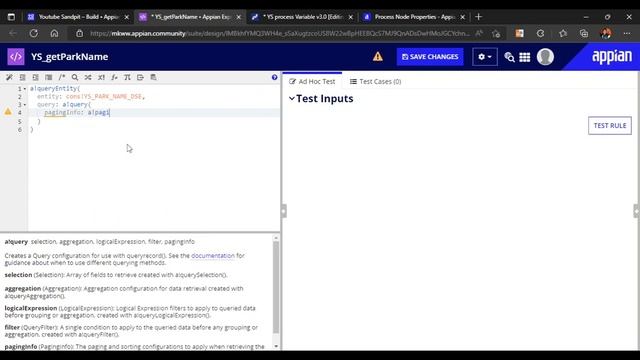Click the format expression wand icon
The width and height of the screenshot is (640, 360).
pyautogui.click(x=9, y=77)
